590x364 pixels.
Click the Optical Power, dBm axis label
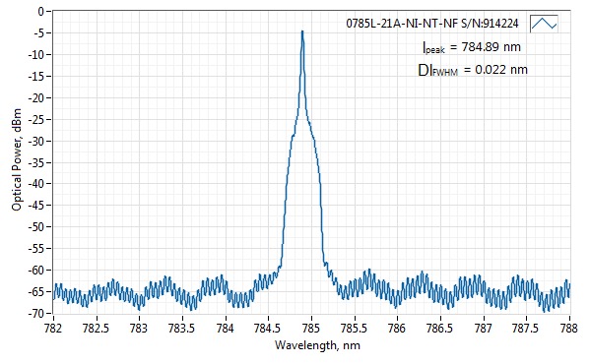(x=16, y=159)
